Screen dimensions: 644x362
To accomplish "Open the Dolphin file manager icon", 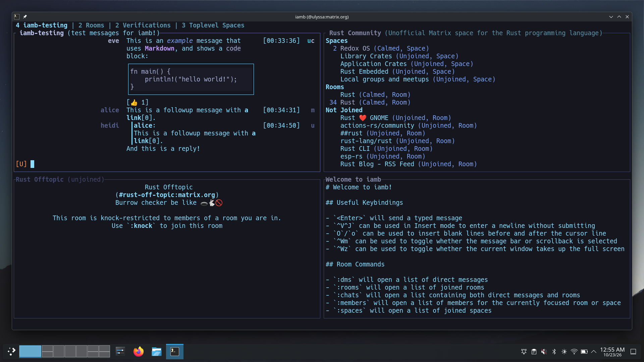I will (156, 351).
